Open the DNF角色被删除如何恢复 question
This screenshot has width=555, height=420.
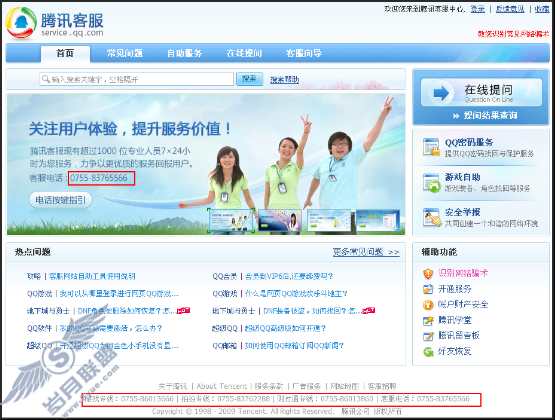[127, 311]
